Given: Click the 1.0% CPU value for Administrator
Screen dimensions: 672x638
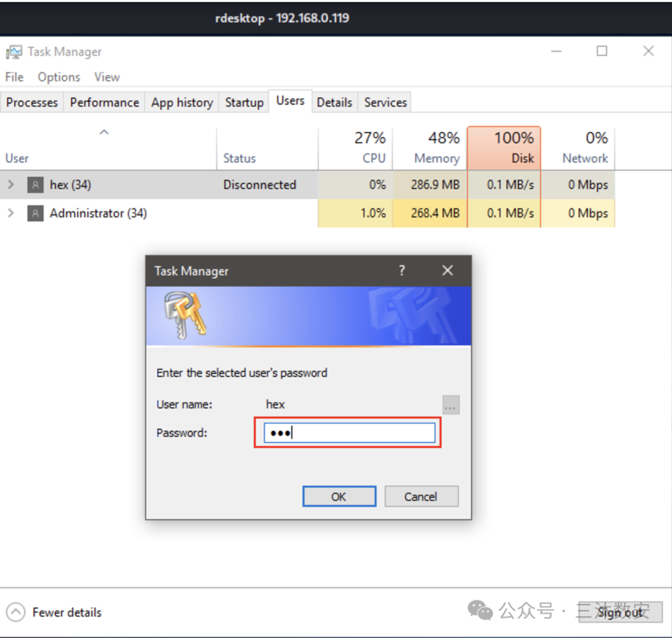Looking at the screenshot, I should tap(373, 213).
